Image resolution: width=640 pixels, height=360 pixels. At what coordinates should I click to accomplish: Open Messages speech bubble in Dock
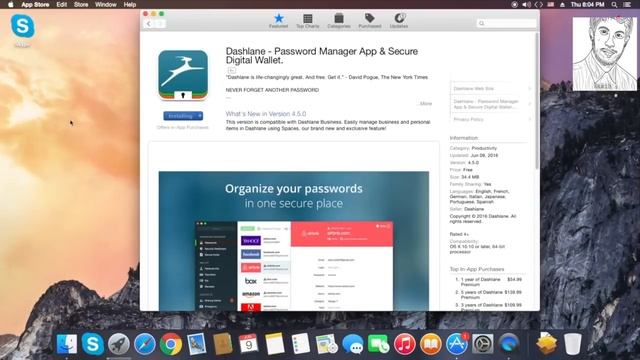(353, 344)
